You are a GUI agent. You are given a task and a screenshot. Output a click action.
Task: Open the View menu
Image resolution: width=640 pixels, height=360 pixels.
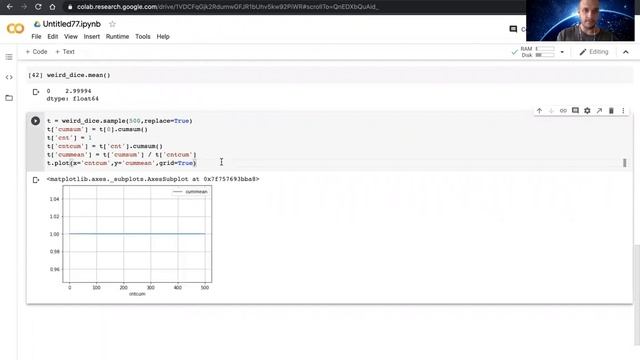click(71, 37)
